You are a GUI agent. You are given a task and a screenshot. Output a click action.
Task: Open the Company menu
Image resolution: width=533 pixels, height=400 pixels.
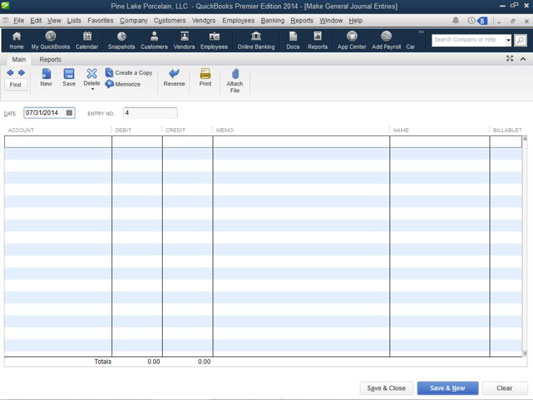click(x=134, y=21)
